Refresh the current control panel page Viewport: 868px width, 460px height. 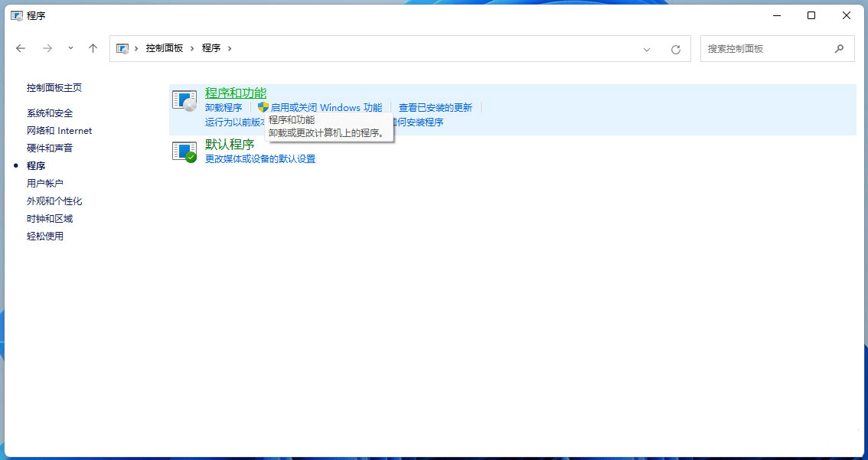(675, 49)
